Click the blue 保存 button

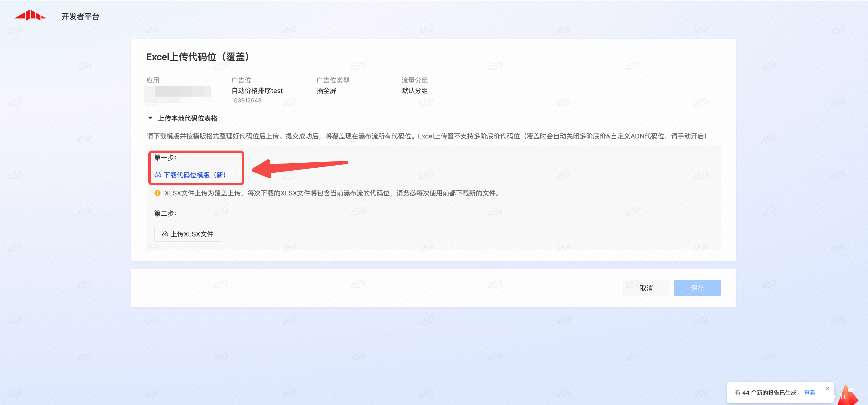coord(697,288)
